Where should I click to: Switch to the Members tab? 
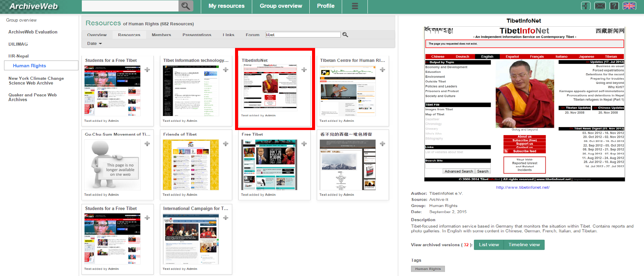coord(161,35)
